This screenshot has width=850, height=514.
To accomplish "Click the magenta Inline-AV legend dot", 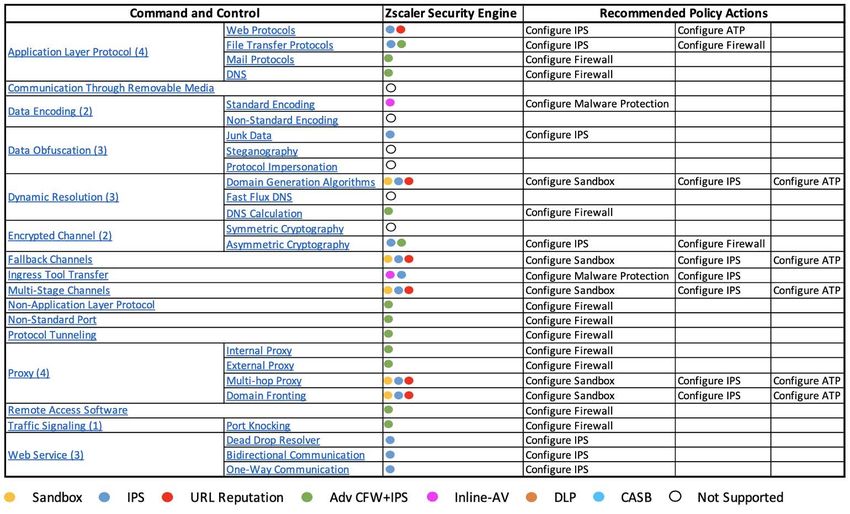I will click(x=432, y=497).
